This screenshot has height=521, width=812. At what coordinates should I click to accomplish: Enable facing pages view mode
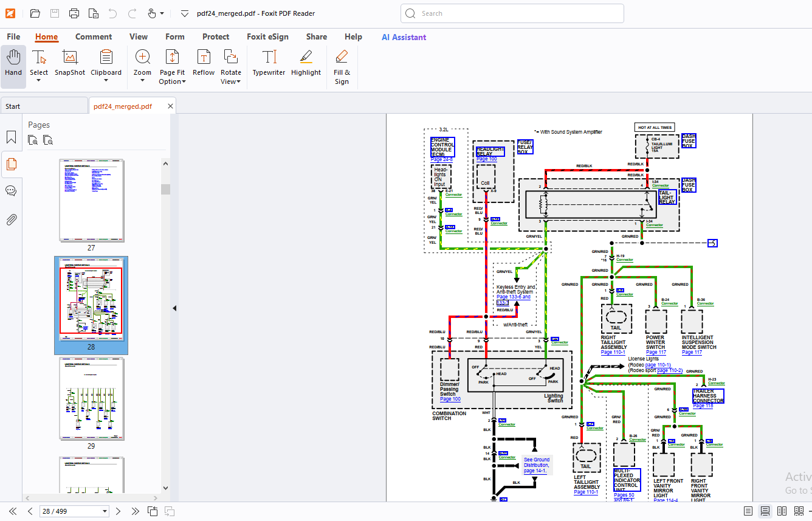click(782, 511)
